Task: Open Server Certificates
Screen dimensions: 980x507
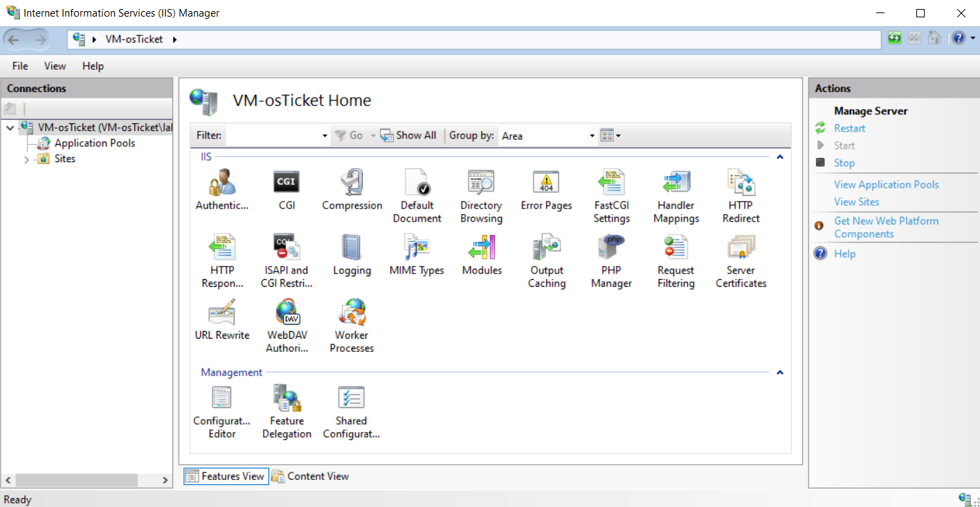Action: 741,262
